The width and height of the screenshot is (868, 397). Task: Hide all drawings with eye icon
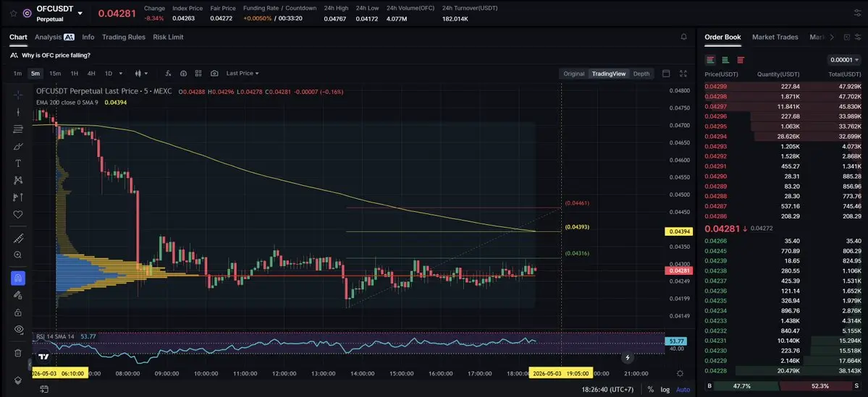[x=17, y=329]
